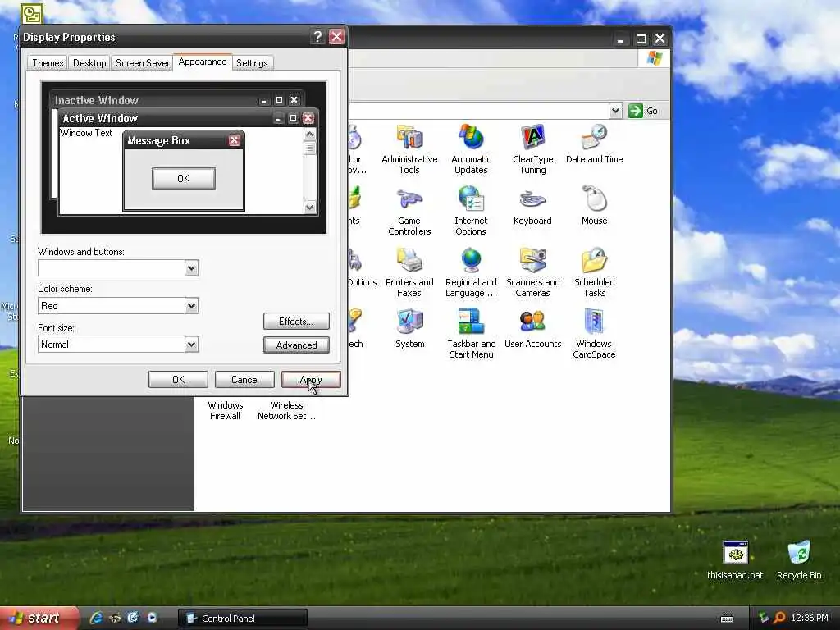
Task: Open Administrative Tools in Control Panel
Action: [x=409, y=149]
